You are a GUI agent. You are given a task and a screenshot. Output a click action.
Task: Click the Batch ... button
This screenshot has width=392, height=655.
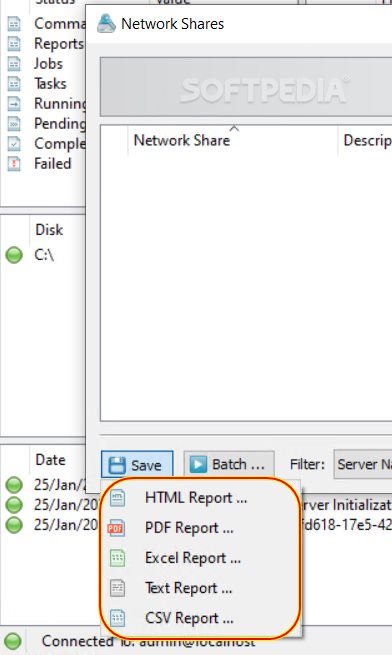coord(229,464)
